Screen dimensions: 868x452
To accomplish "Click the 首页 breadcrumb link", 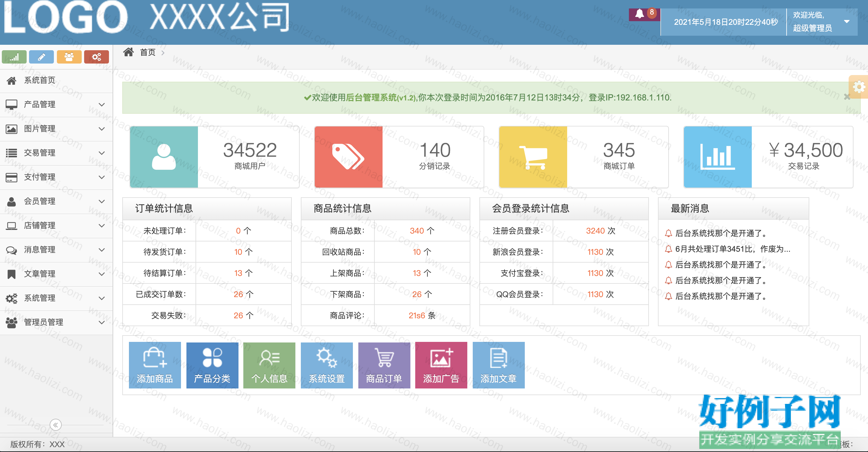I will (148, 52).
